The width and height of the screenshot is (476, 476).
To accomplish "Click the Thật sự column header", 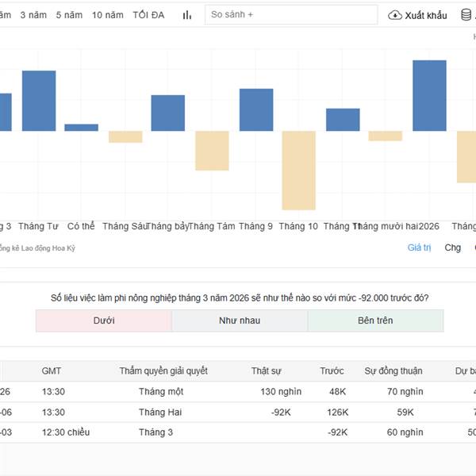I will coord(266,370).
